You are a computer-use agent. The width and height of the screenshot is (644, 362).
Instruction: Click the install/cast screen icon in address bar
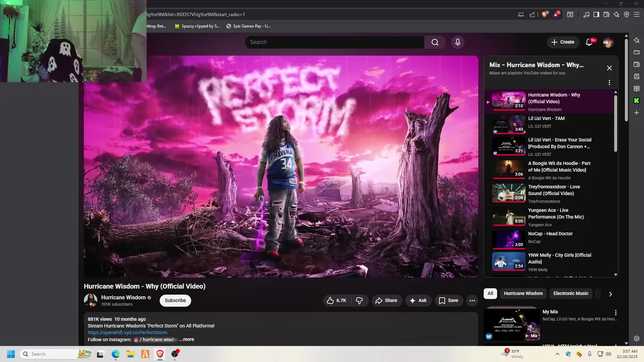(521, 15)
